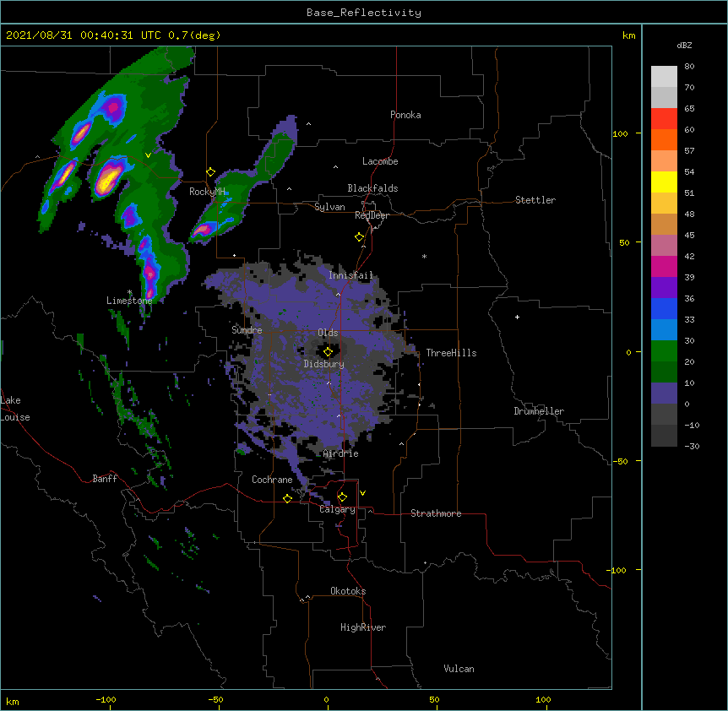Click the yellow diamond marker under Cochrane
Viewport: 728px width, 711px height.
pos(287,498)
